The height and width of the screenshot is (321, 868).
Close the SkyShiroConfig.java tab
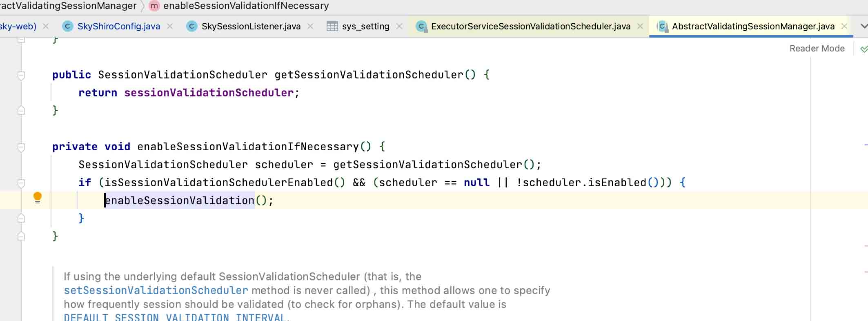point(170,27)
